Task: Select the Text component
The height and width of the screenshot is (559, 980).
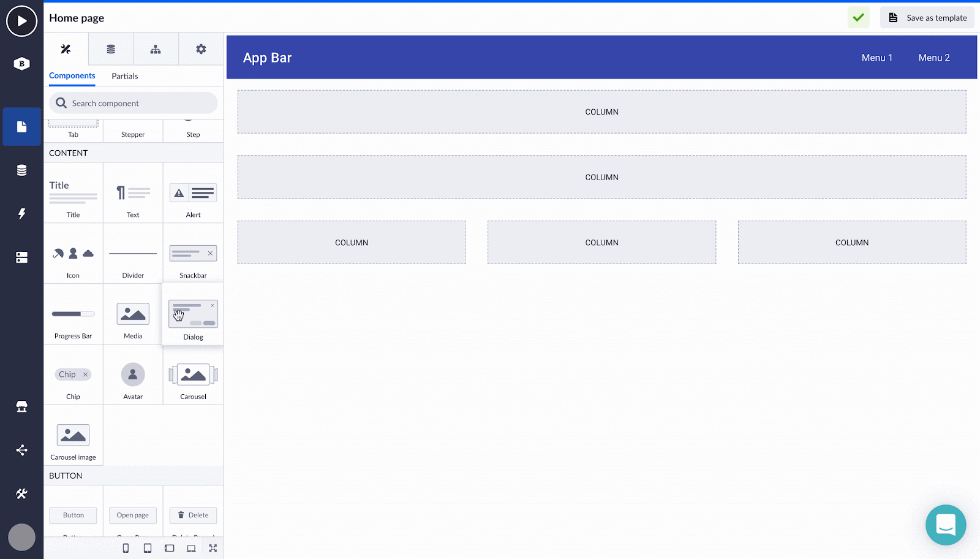Action: 133,193
